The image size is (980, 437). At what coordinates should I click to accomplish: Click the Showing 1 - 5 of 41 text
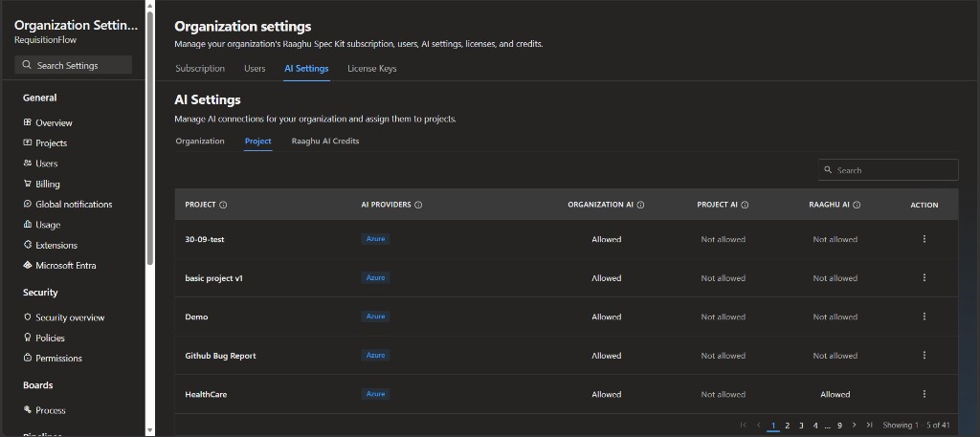pos(916,426)
